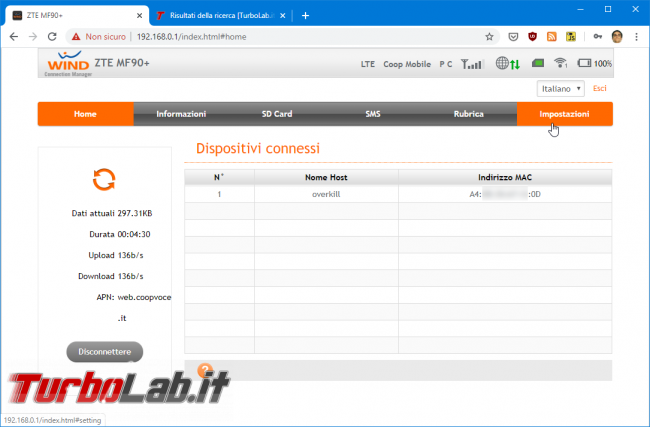Screen dimensions: 650x427
Task: Click the Esci logout link
Action: (x=599, y=88)
